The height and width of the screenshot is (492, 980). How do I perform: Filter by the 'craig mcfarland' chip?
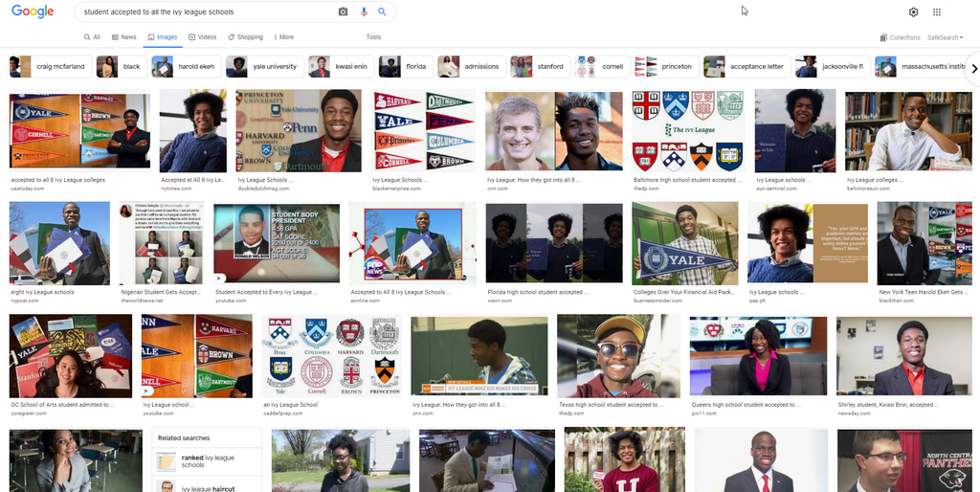coord(51,66)
